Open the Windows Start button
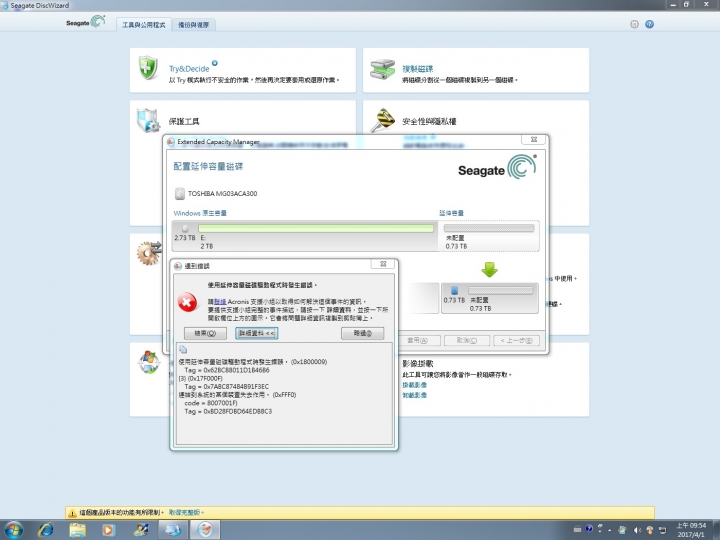This screenshot has width=720, height=540. pos(14,530)
